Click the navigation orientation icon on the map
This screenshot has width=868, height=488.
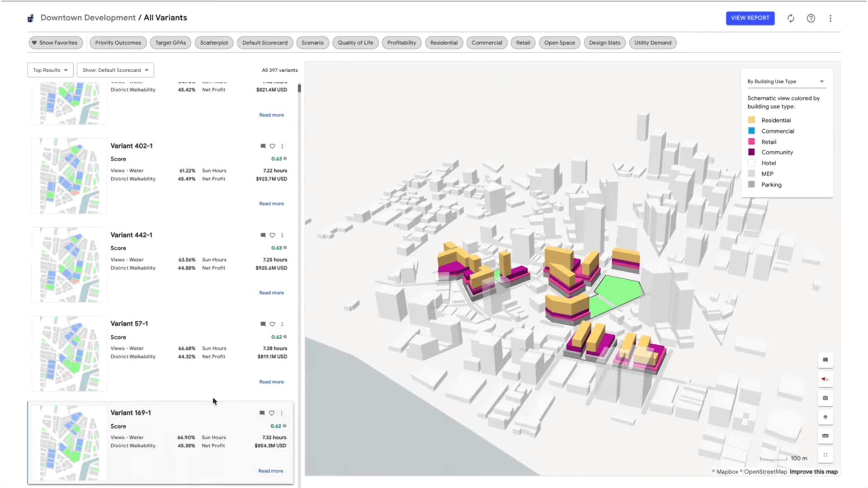[825, 380]
